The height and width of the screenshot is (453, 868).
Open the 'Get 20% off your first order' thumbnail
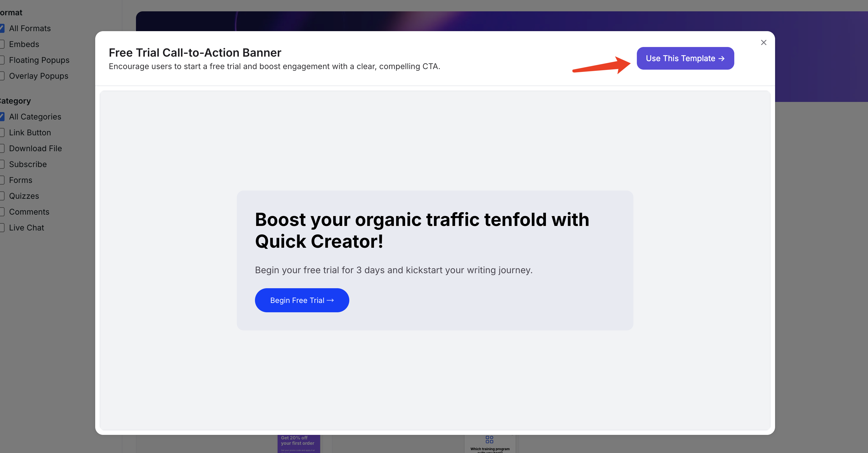(x=299, y=444)
